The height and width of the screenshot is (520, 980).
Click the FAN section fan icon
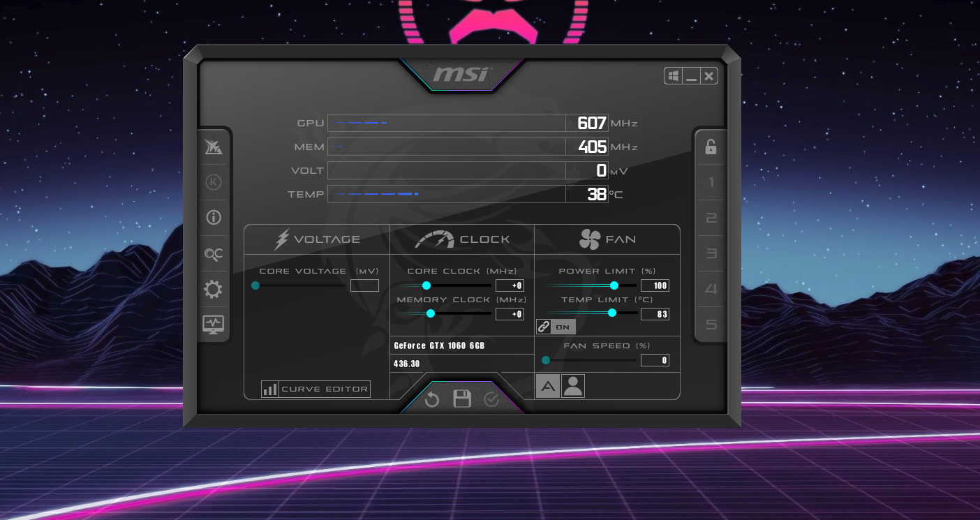pos(590,239)
